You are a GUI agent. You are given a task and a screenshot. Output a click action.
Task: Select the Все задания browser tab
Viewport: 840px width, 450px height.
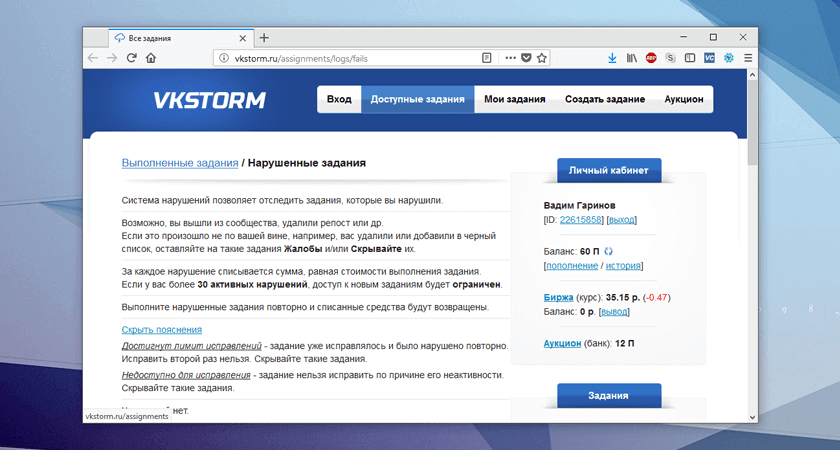tap(181, 39)
